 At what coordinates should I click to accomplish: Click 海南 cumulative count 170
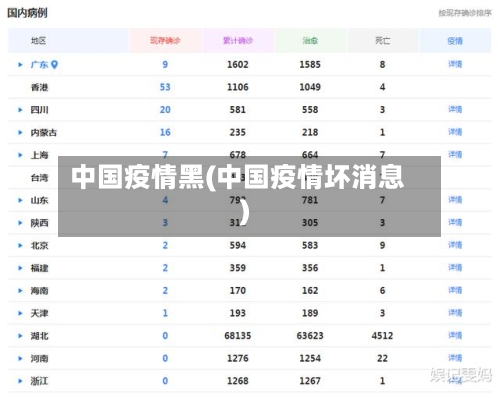238,291
